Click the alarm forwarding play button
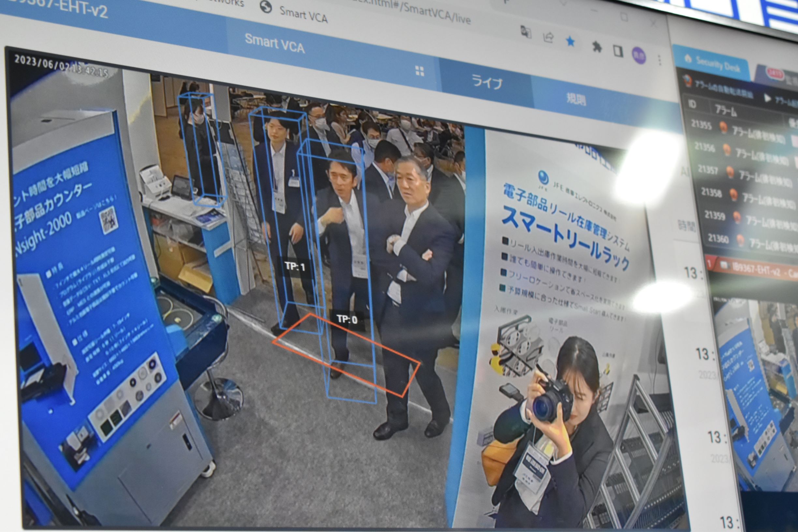The image size is (798, 532). [x=768, y=98]
